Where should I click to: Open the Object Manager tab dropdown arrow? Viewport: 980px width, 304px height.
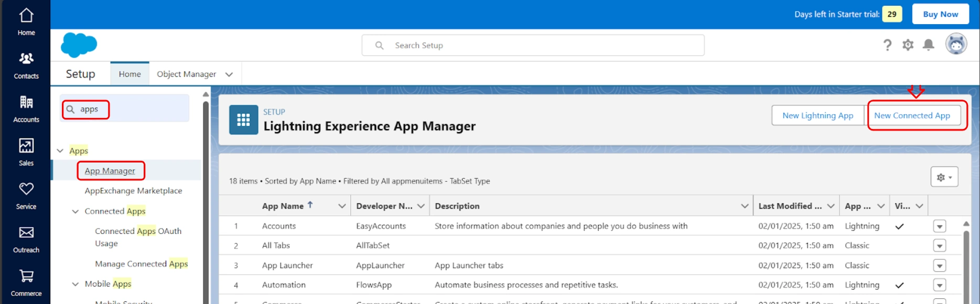[229, 74]
